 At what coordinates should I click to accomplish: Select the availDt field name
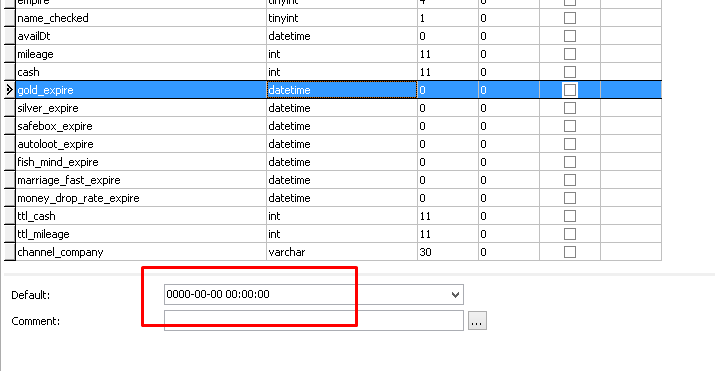pyautogui.click(x=34, y=36)
